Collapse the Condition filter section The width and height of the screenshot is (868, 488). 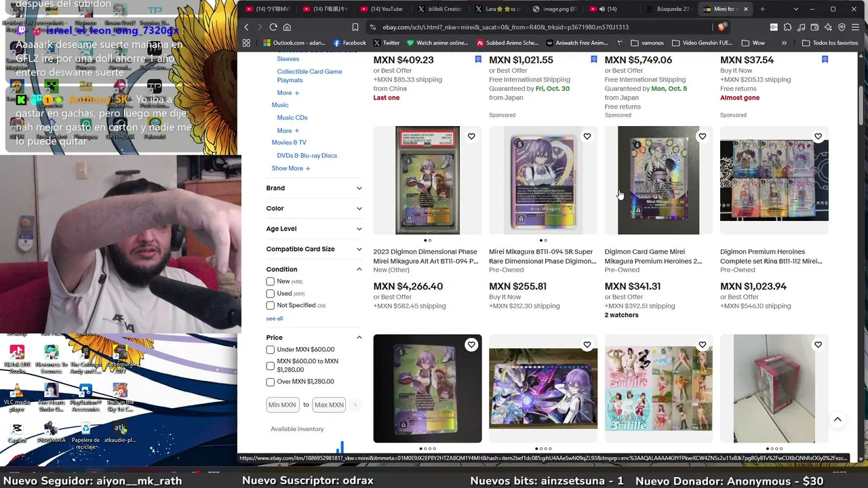pos(314,270)
